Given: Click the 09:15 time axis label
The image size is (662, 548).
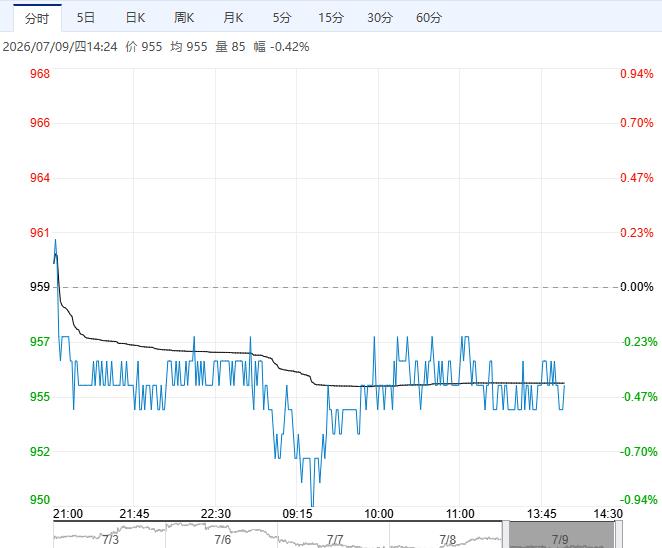Looking at the screenshot, I should 297,514.
